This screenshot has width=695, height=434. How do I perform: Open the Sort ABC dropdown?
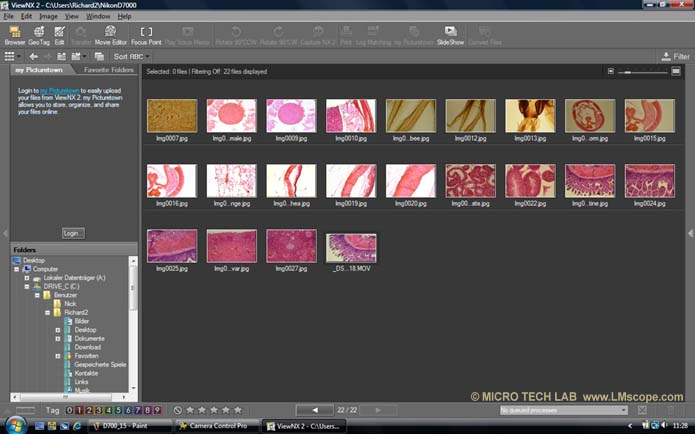click(x=132, y=56)
